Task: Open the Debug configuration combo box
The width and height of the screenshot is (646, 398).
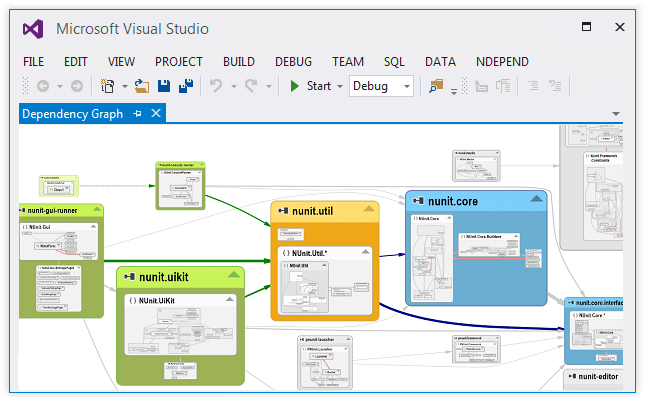Action: [381, 86]
